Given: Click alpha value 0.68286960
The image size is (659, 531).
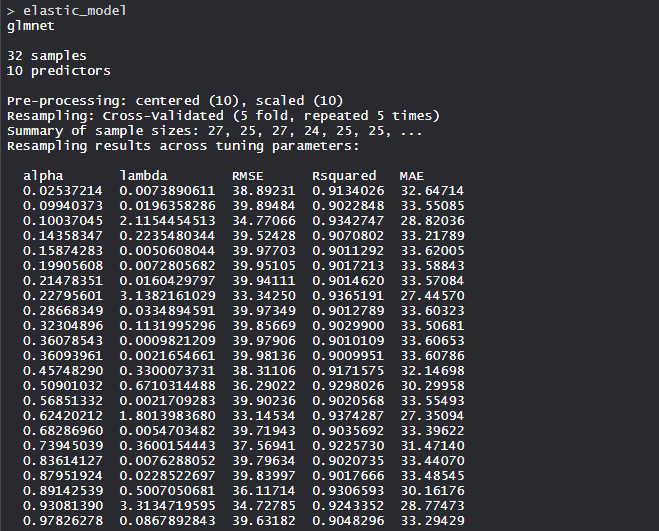Looking at the screenshot, I should (63, 431).
